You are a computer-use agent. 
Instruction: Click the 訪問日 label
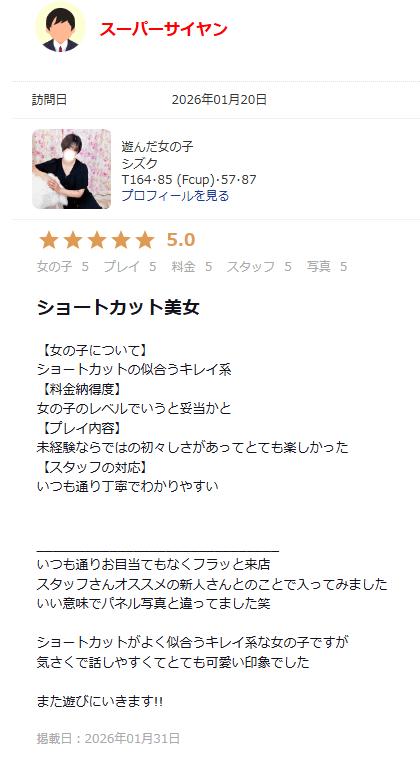coord(49,100)
